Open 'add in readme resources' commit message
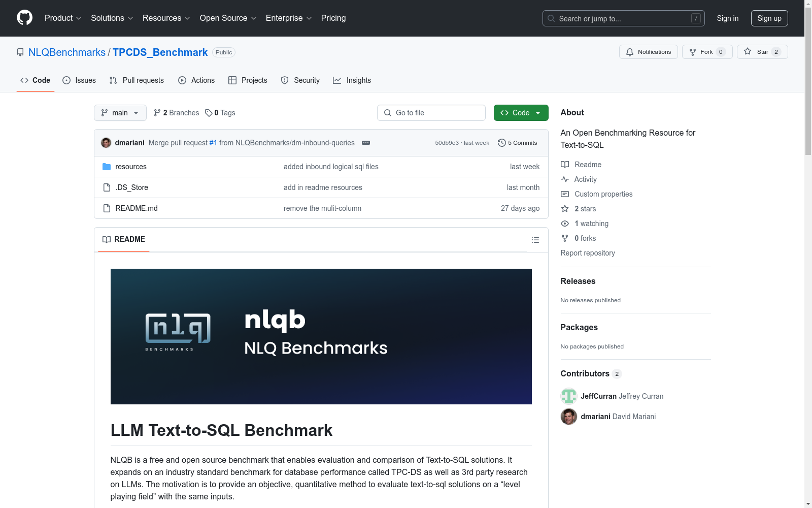The image size is (812, 508). (x=323, y=187)
